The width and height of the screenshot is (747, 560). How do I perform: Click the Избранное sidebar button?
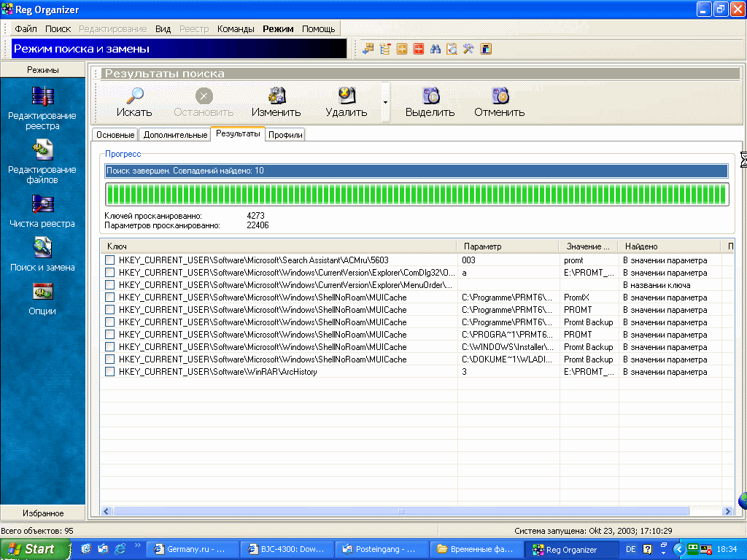point(43,513)
